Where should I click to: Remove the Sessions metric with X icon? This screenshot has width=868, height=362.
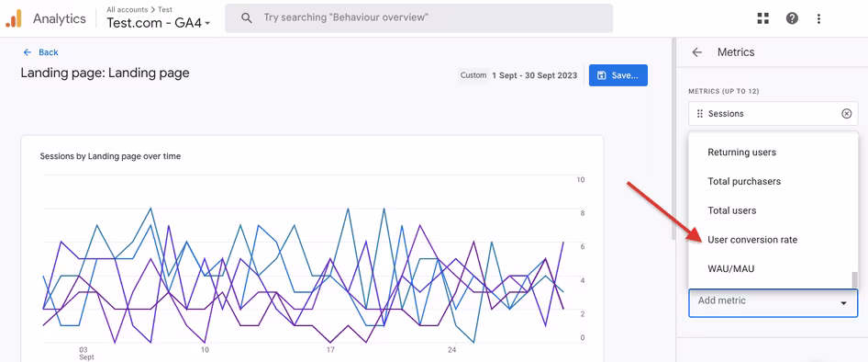[x=846, y=114]
